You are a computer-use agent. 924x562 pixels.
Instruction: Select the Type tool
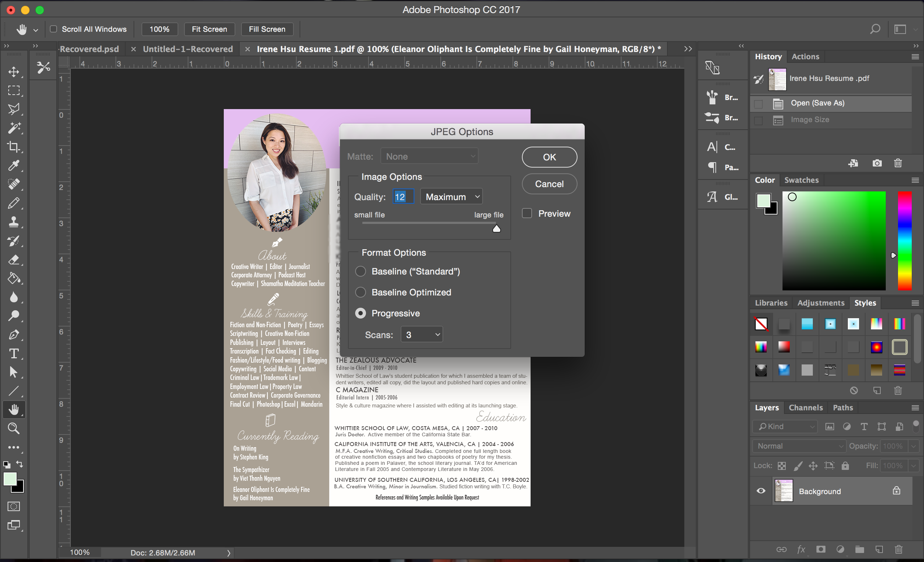click(14, 353)
